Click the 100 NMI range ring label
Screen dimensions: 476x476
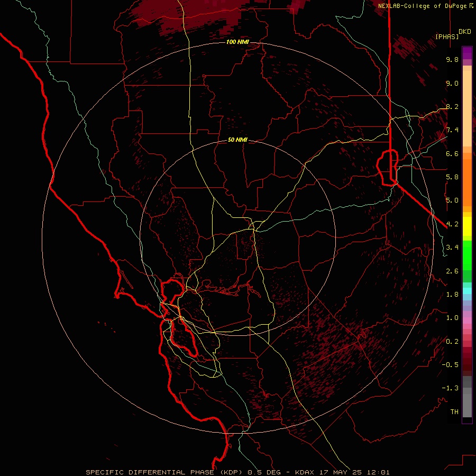pos(237,42)
